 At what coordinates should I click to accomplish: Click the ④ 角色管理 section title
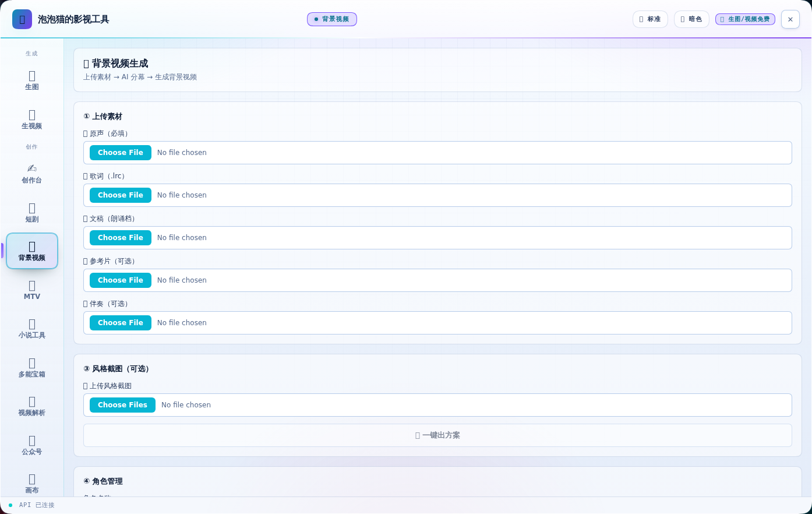tap(103, 481)
